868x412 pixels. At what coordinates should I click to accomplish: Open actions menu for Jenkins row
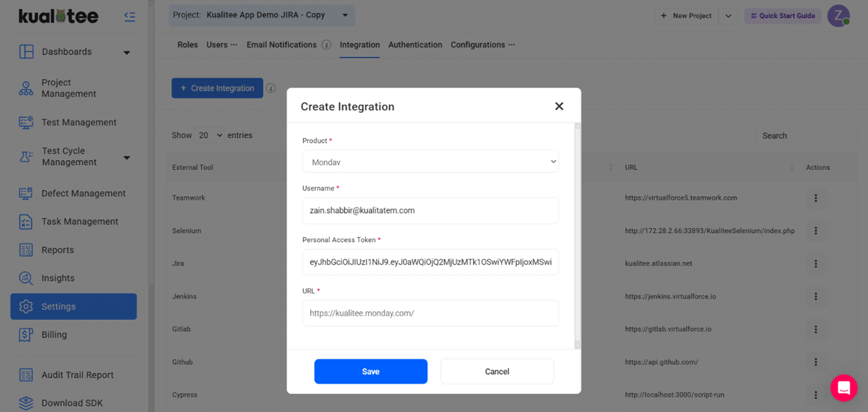pyautogui.click(x=816, y=297)
